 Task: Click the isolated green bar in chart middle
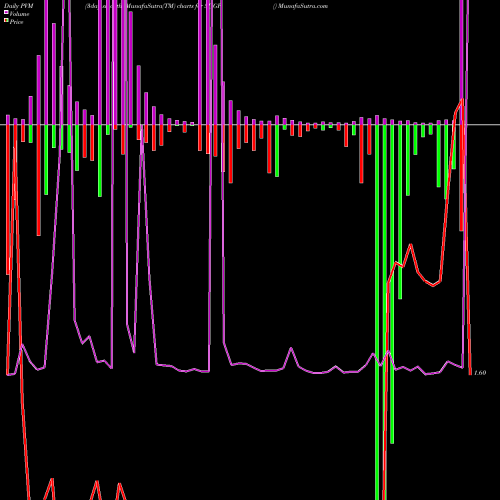[277, 151]
